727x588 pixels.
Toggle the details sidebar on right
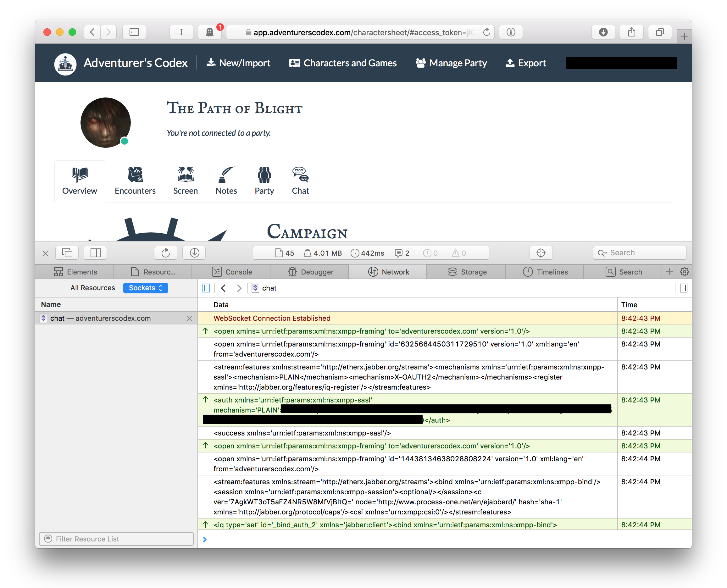[x=683, y=288]
